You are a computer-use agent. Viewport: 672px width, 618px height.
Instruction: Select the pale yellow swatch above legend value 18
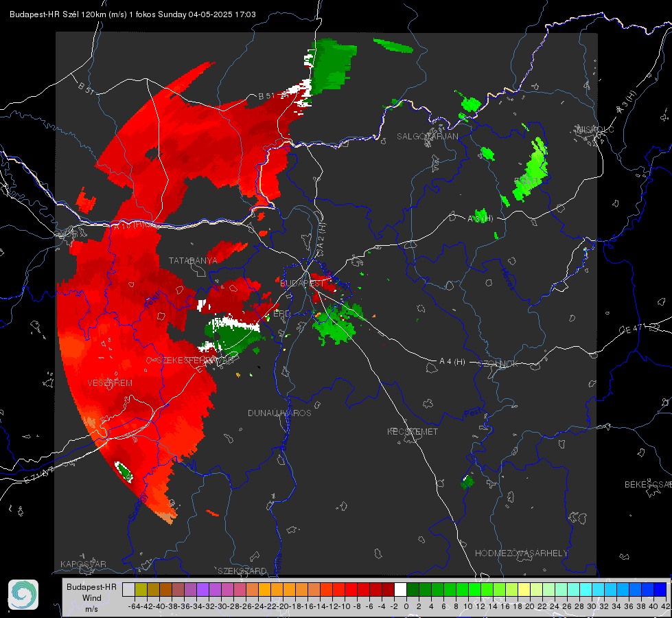click(524, 589)
